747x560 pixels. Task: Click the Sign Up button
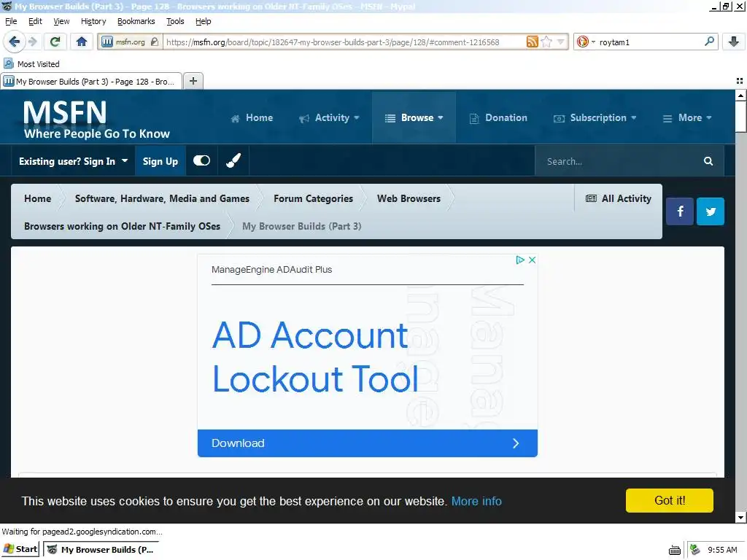[160, 161]
